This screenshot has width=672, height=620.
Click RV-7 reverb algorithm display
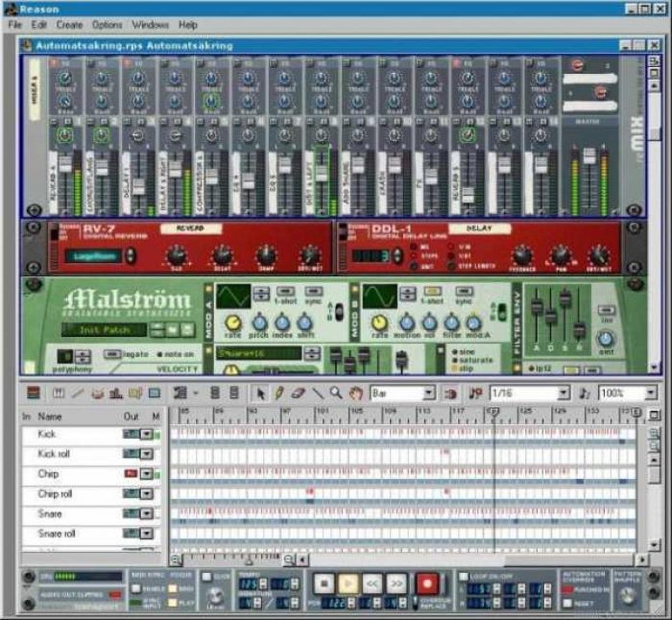tap(93, 256)
